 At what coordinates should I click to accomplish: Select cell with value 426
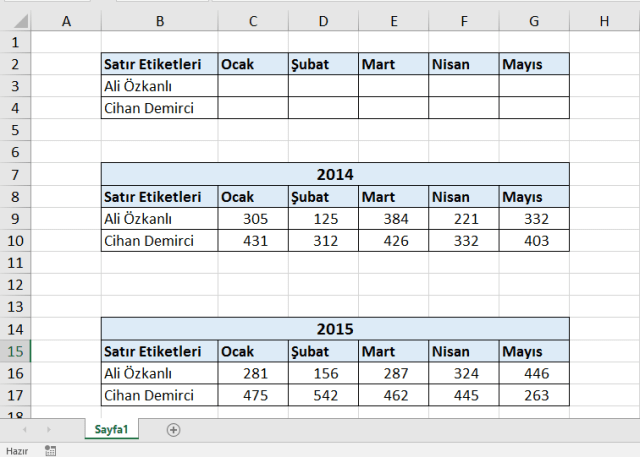[393, 241]
